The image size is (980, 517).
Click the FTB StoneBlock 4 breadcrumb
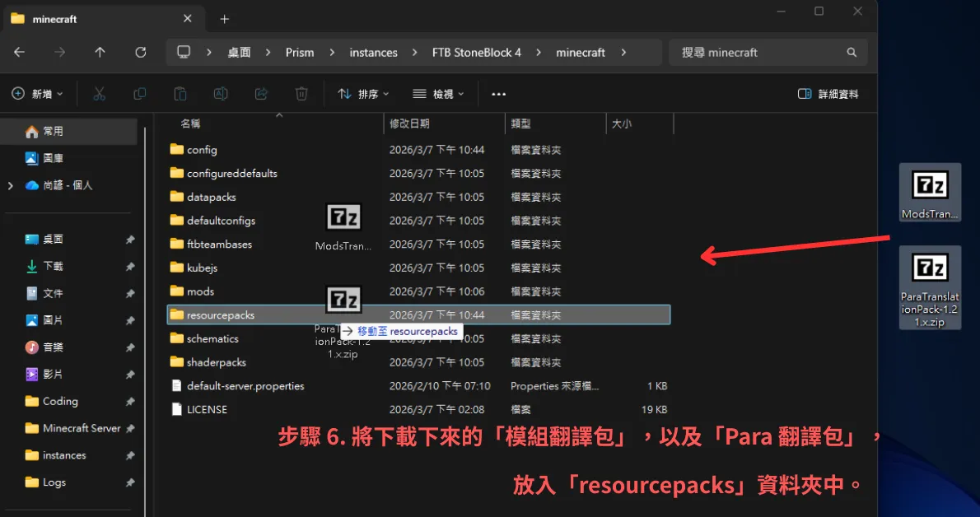coord(478,52)
